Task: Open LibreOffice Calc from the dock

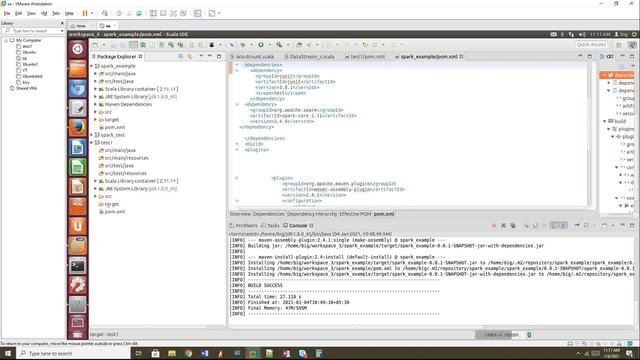Action: pos(78,167)
